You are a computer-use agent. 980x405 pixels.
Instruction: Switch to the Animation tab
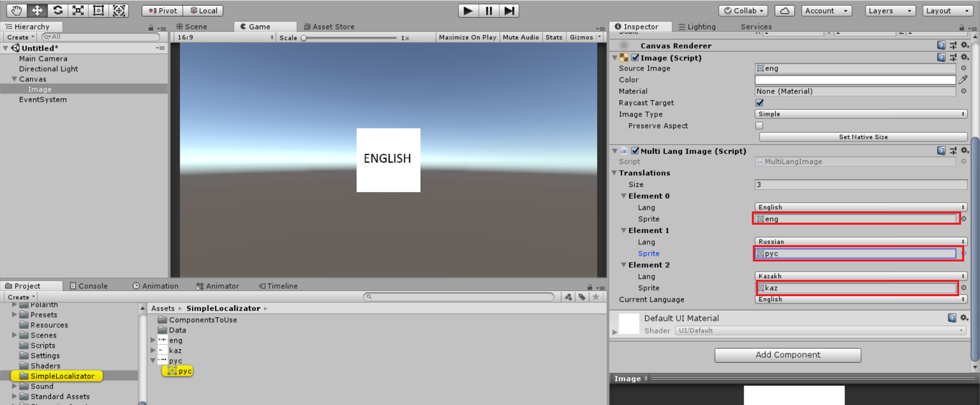pos(156,286)
